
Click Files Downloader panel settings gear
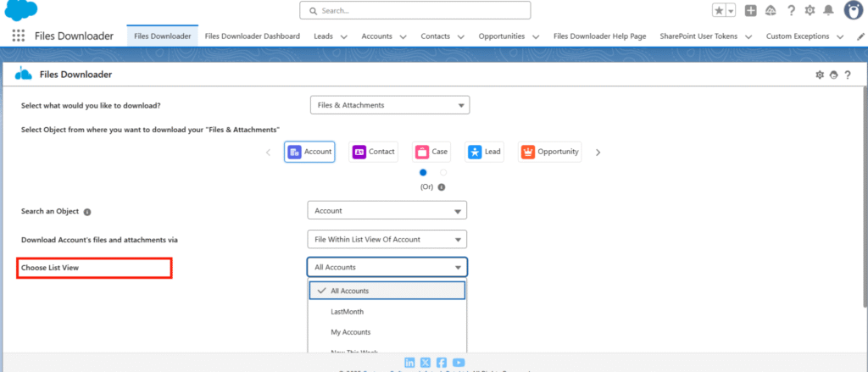click(820, 75)
